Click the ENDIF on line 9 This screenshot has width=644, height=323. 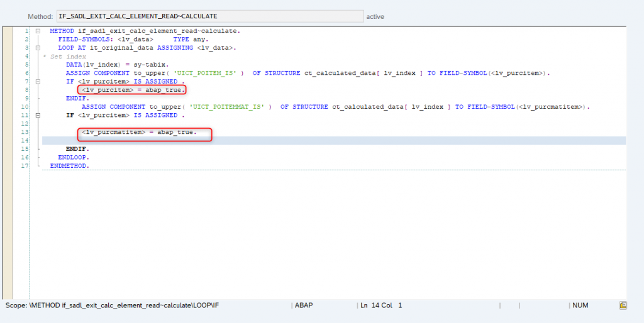(77, 98)
